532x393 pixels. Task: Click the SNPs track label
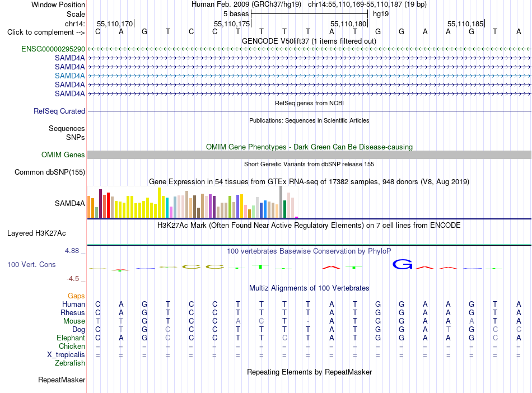[76, 137]
